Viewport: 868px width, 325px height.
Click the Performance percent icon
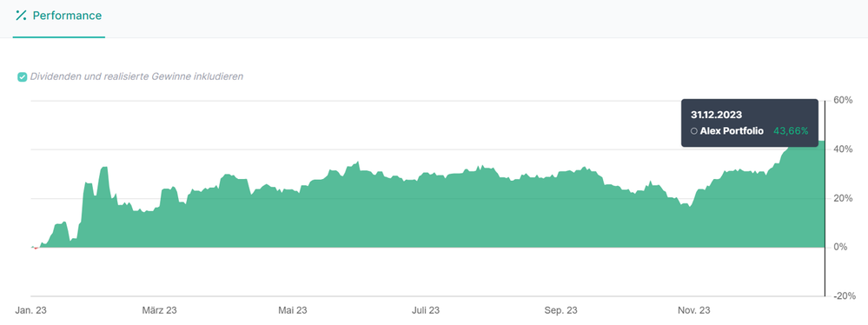coord(21,16)
